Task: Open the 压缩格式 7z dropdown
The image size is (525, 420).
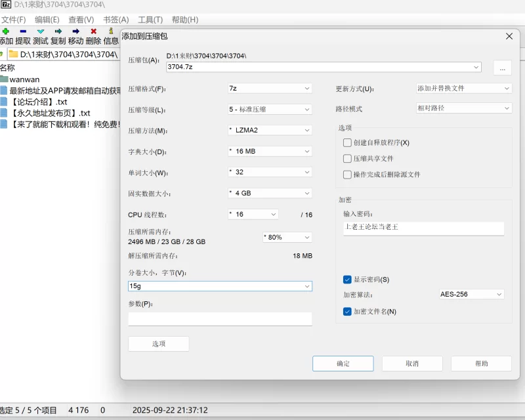Action: (269, 89)
